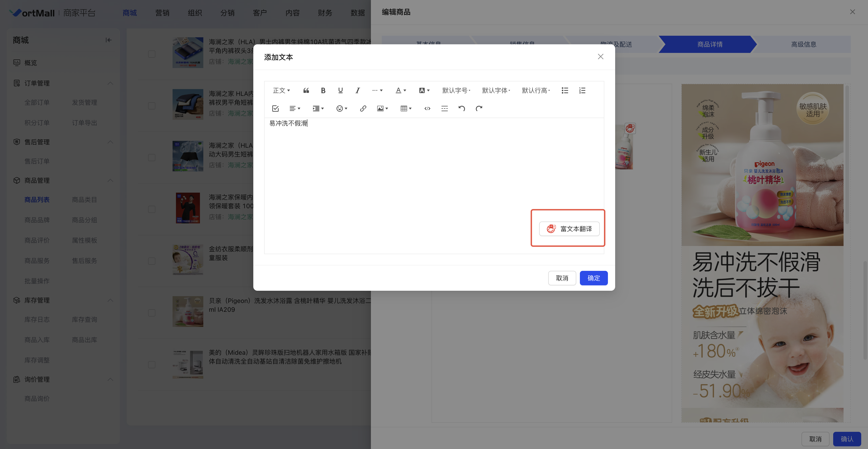Apply underline formatting to text
The width and height of the screenshot is (868, 449).
click(340, 90)
